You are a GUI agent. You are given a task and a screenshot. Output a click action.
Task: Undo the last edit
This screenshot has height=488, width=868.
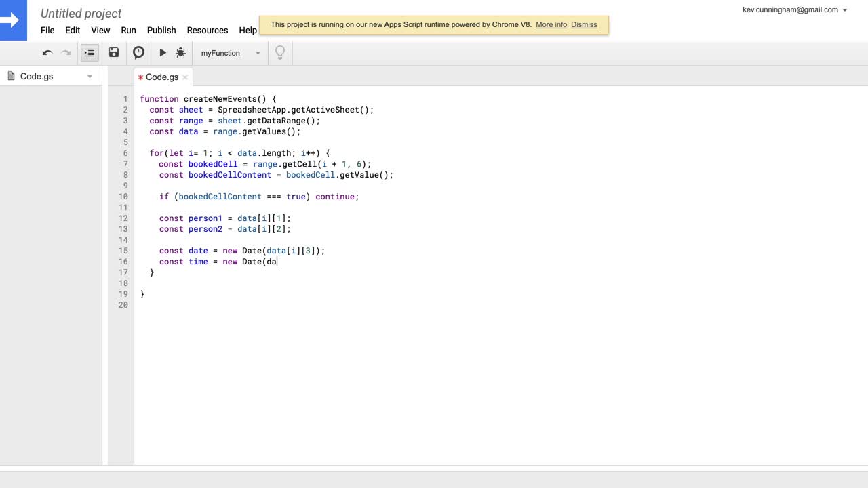coord(47,53)
